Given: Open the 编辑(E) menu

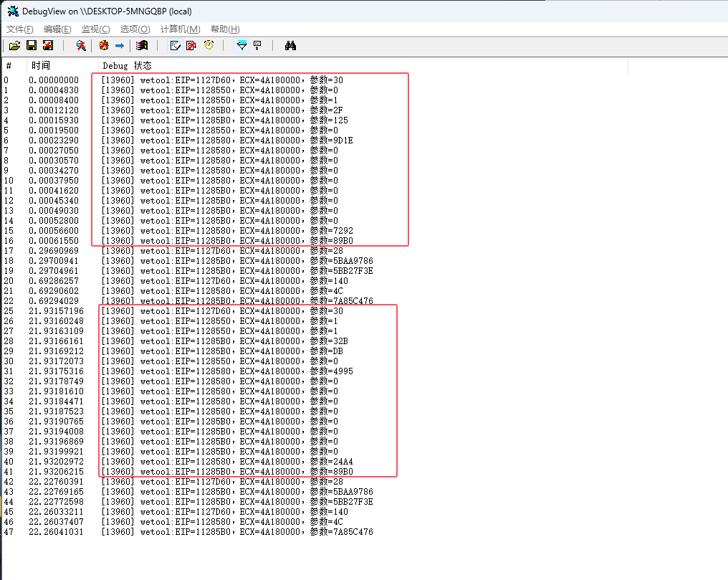Looking at the screenshot, I should [x=57, y=29].
